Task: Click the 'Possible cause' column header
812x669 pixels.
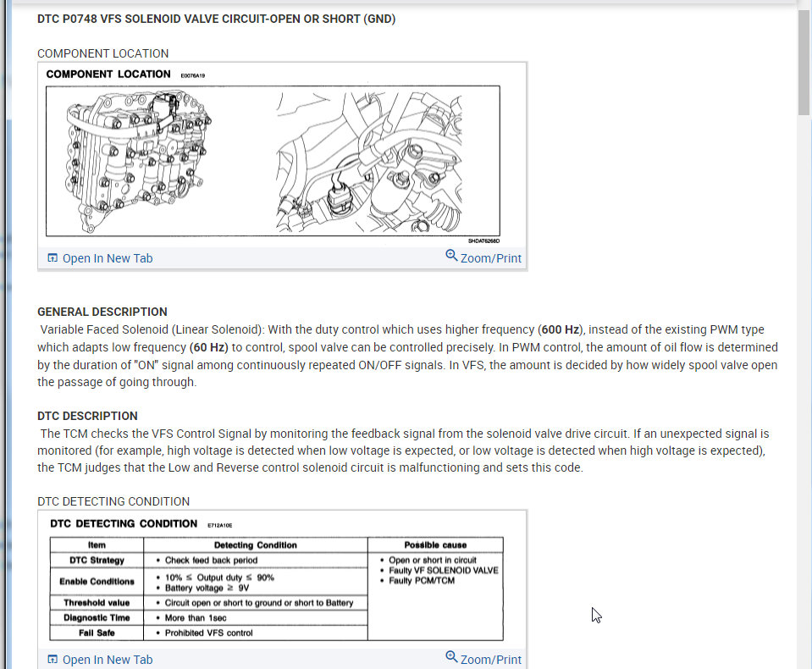Action: (435, 545)
